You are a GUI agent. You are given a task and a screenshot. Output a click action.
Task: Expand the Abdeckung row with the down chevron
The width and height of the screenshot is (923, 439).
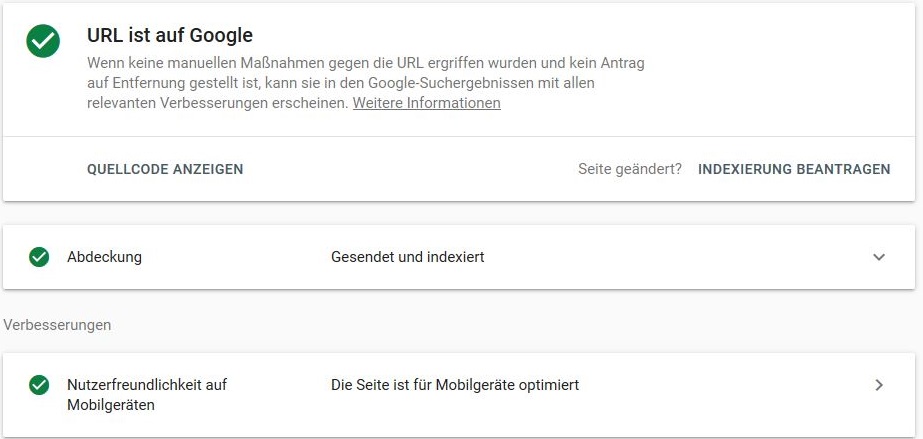click(879, 257)
